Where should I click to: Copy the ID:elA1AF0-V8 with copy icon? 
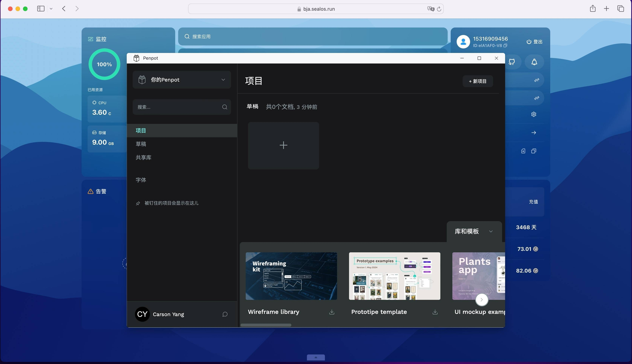pyautogui.click(x=505, y=45)
